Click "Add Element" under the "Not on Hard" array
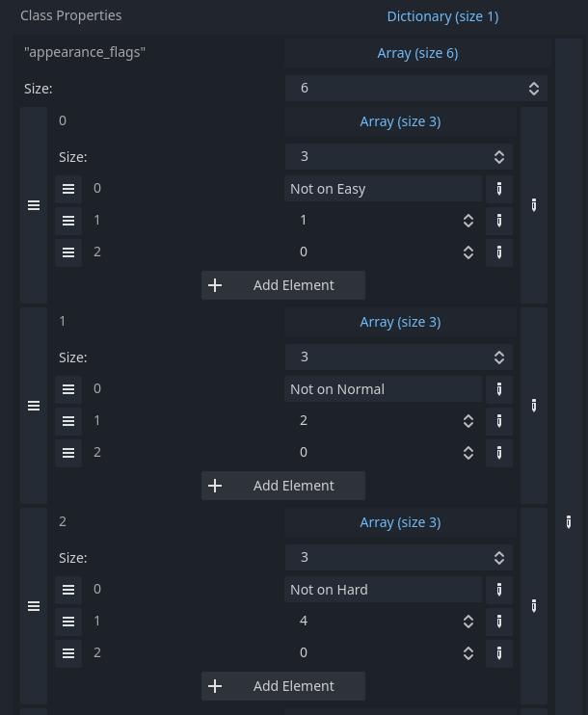Image resolution: width=588 pixels, height=715 pixels. [283, 686]
